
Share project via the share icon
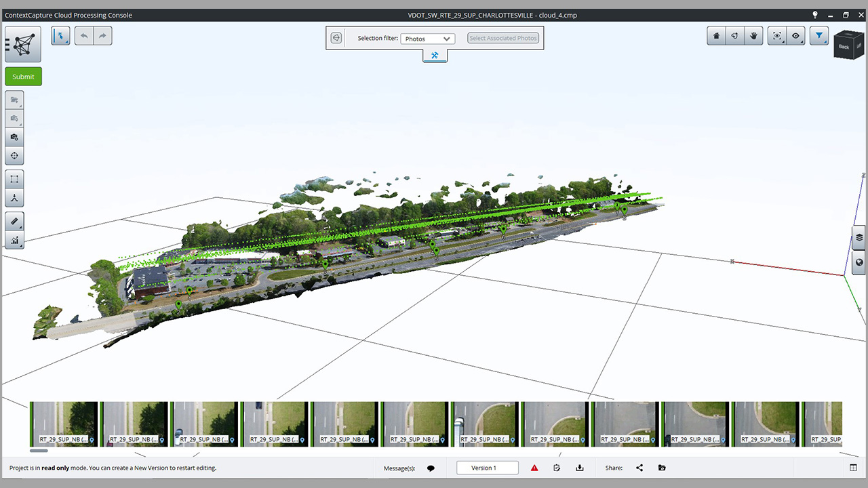click(639, 468)
